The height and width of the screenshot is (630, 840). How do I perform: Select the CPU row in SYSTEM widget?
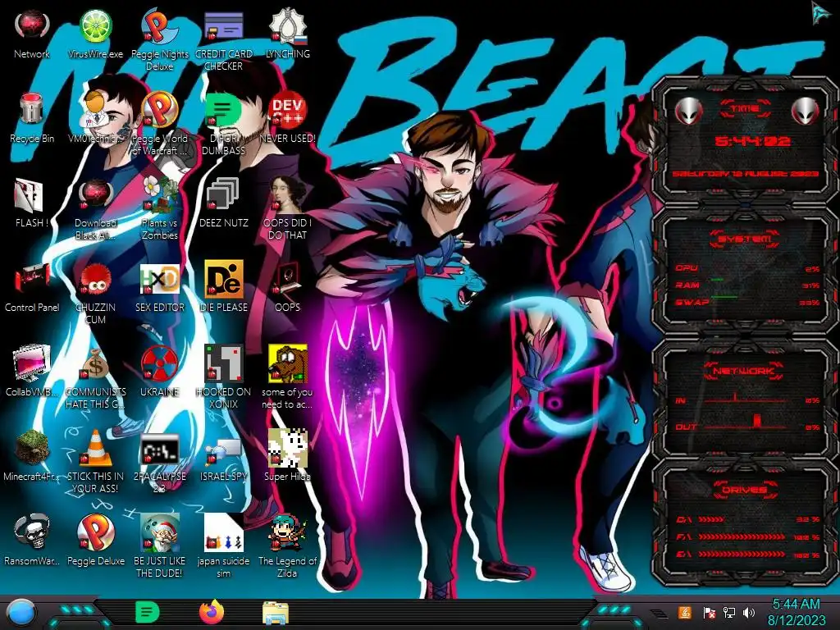[x=747, y=268]
